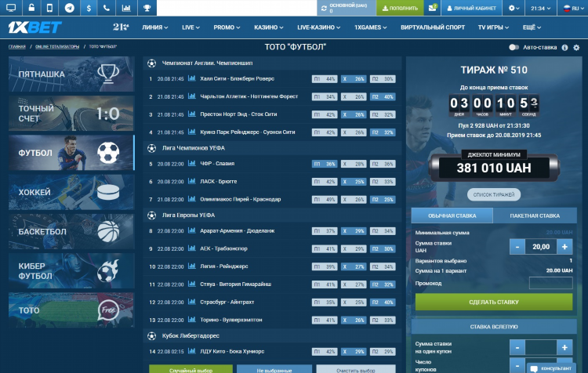
Task: Open БАСКЕТБОЛ toto category
Action: tap(71, 231)
